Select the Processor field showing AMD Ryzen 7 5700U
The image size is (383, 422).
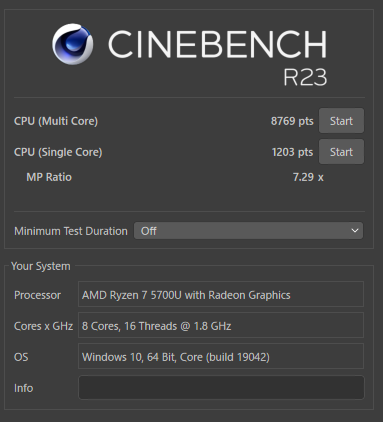click(x=221, y=294)
